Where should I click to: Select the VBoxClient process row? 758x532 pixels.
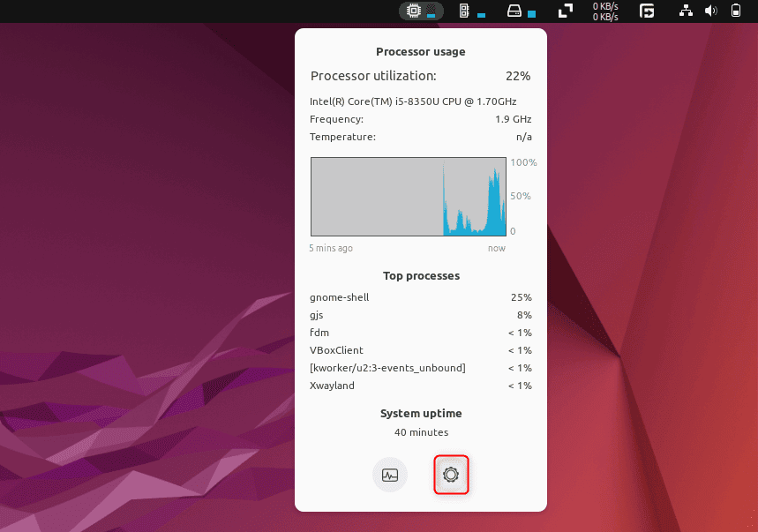pos(421,350)
